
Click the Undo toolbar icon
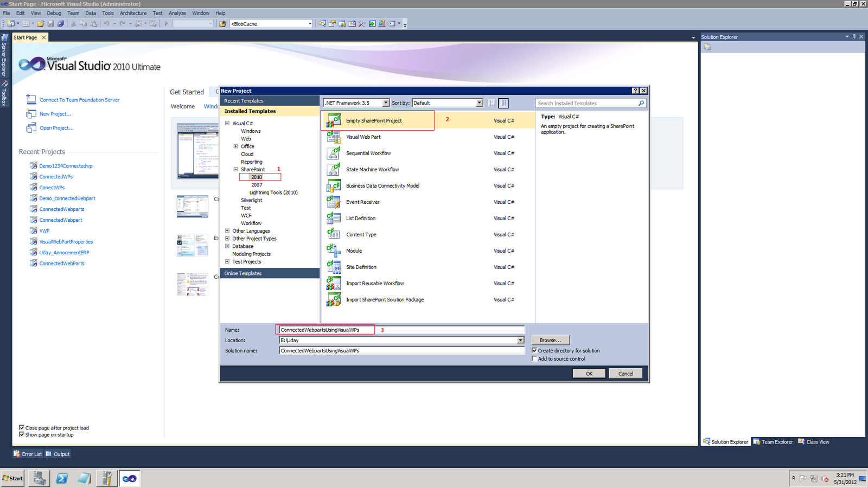(x=107, y=24)
